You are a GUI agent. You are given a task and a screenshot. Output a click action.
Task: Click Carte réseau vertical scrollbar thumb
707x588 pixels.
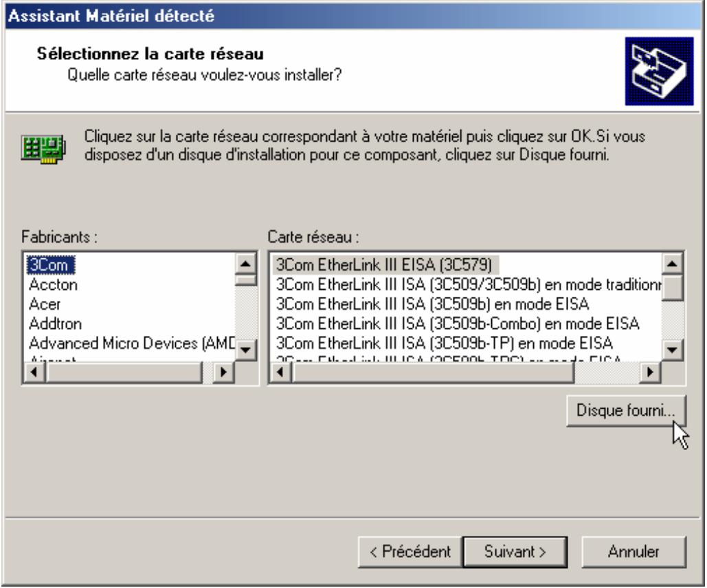672,286
